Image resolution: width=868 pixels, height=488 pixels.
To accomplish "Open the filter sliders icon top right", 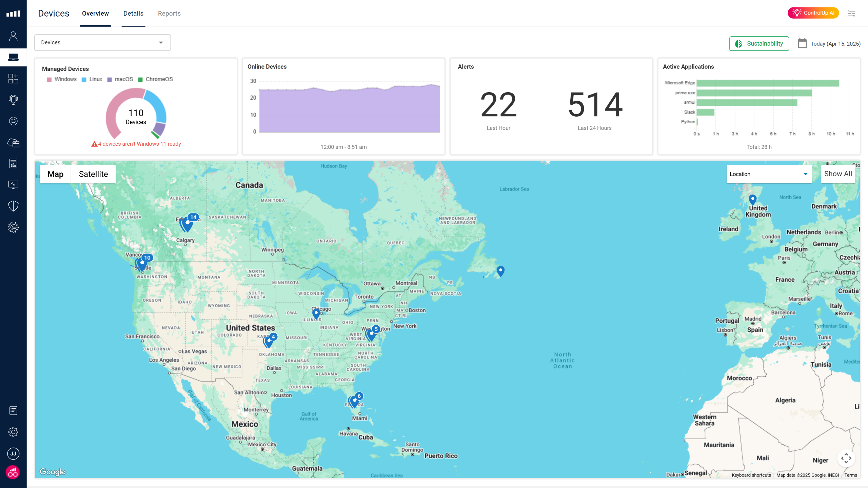I will [851, 13].
